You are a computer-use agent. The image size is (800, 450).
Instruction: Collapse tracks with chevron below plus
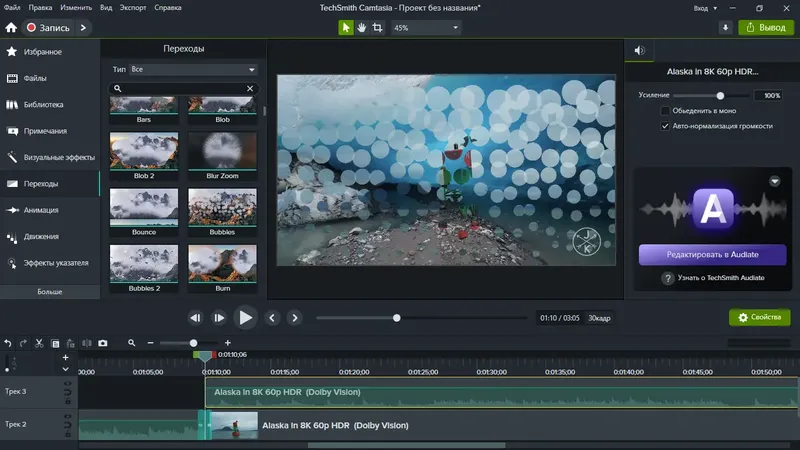[65, 369]
